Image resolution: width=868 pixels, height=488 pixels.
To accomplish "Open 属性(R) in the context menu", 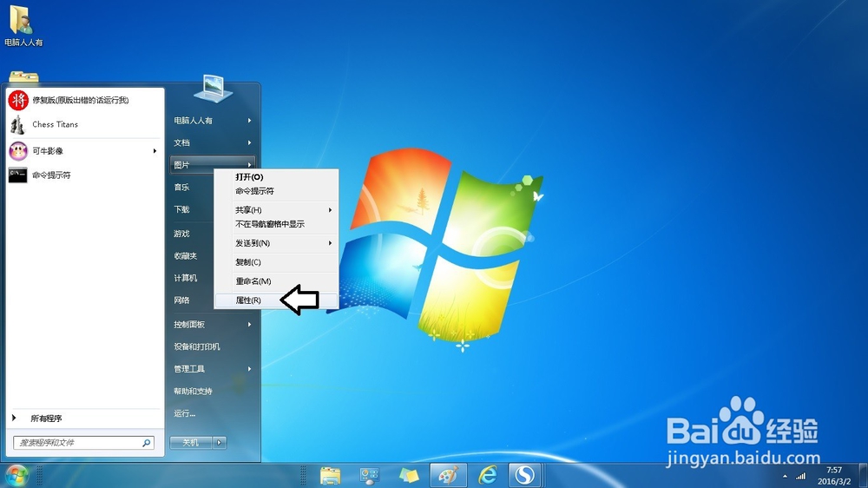I will click(x=276, y=300).
